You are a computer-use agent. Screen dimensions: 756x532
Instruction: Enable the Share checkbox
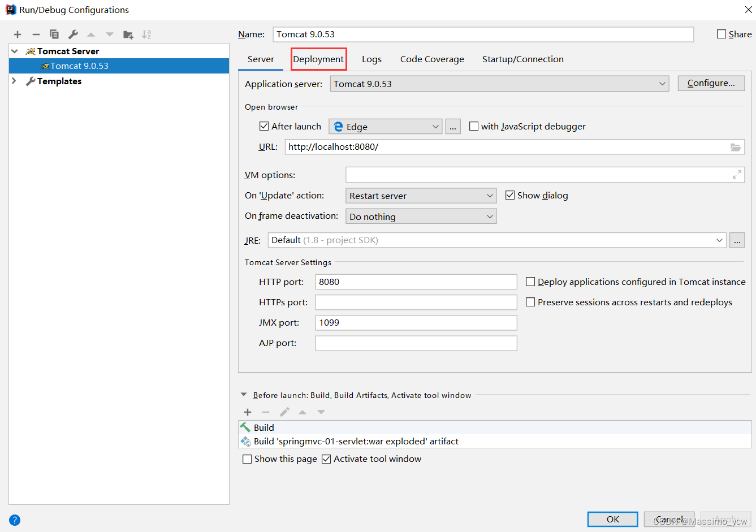tap(722, 34)
